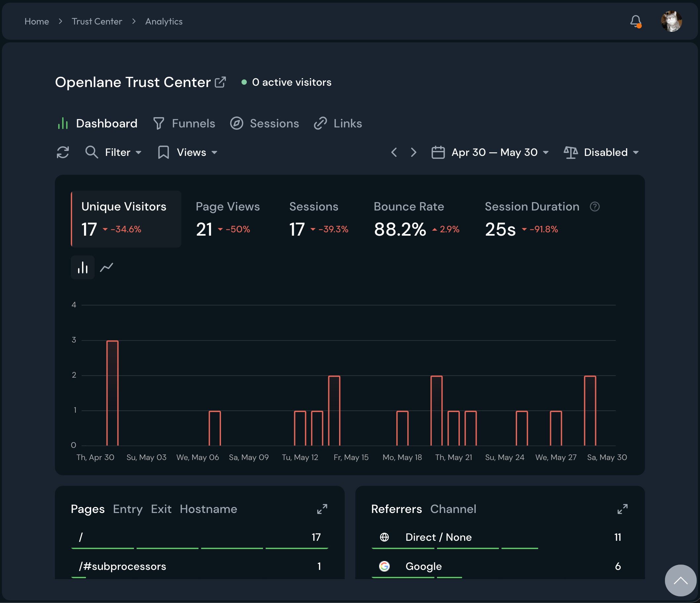Select the Unique Visitors metric
The width and height of the screenshot is (700, 603).
(x=126, y=219)
